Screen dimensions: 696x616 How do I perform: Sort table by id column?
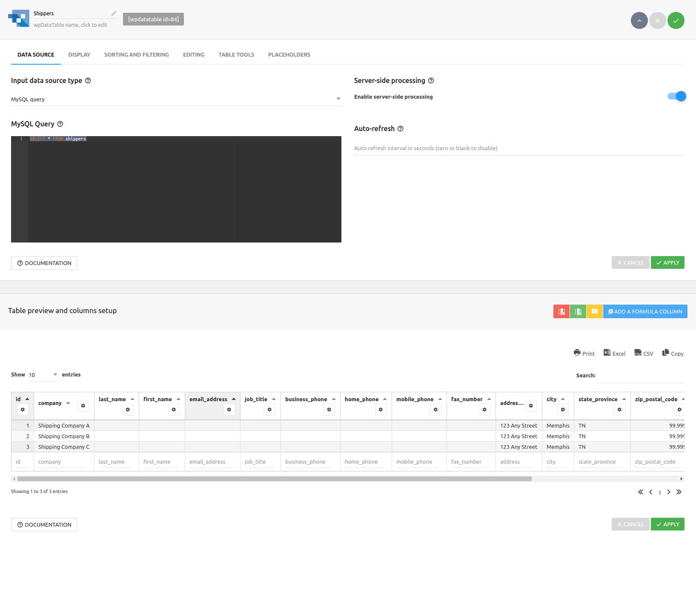tap(22, 399)
